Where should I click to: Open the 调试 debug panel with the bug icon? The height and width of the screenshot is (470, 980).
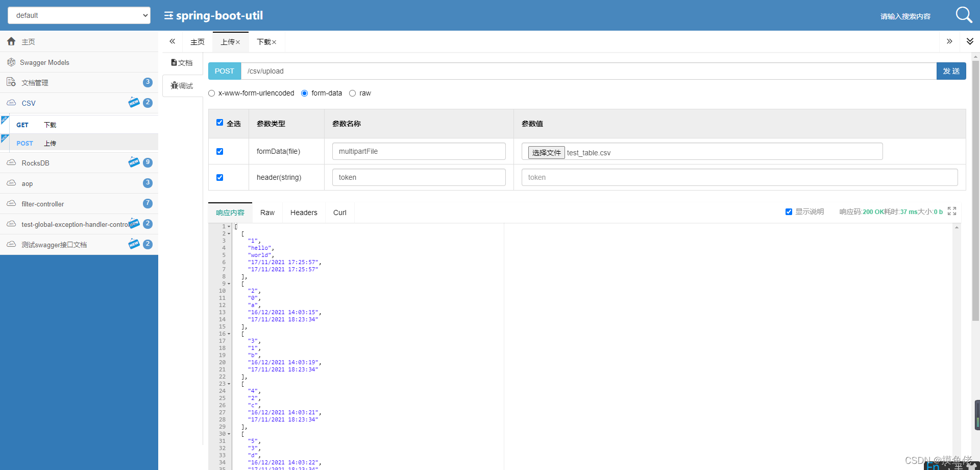(x=182, y=86)
